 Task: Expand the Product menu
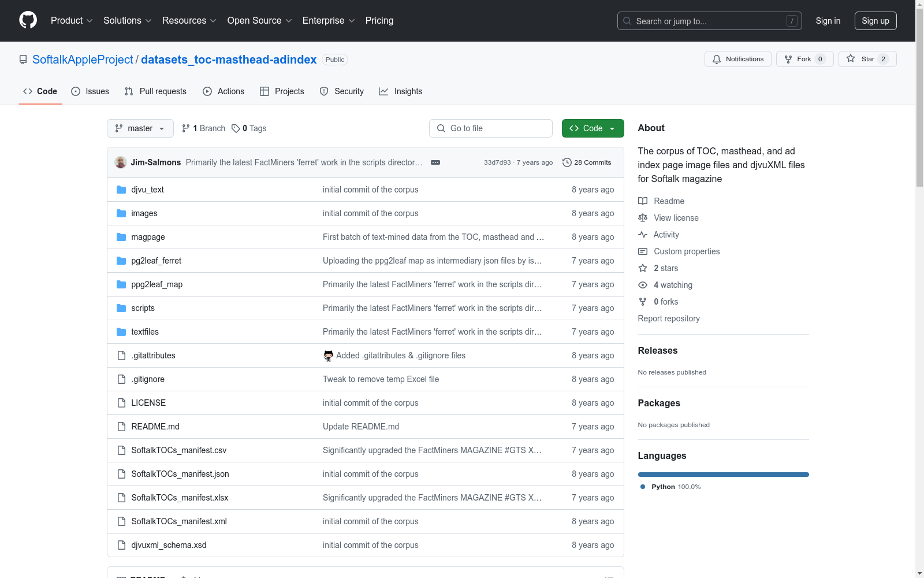click(72, 21)
